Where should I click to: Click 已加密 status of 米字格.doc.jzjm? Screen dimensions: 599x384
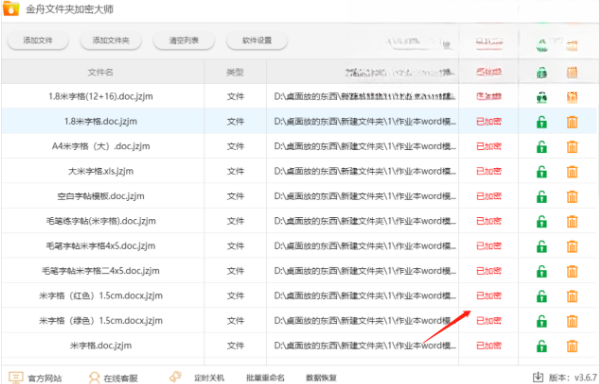tap(489, 345)
